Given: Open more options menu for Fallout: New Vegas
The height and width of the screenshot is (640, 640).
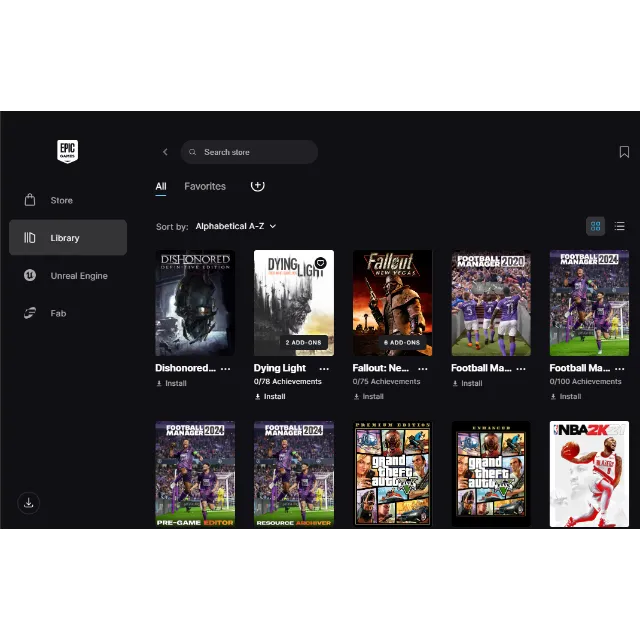Looking at the screenshot, I should click(422, 368).
